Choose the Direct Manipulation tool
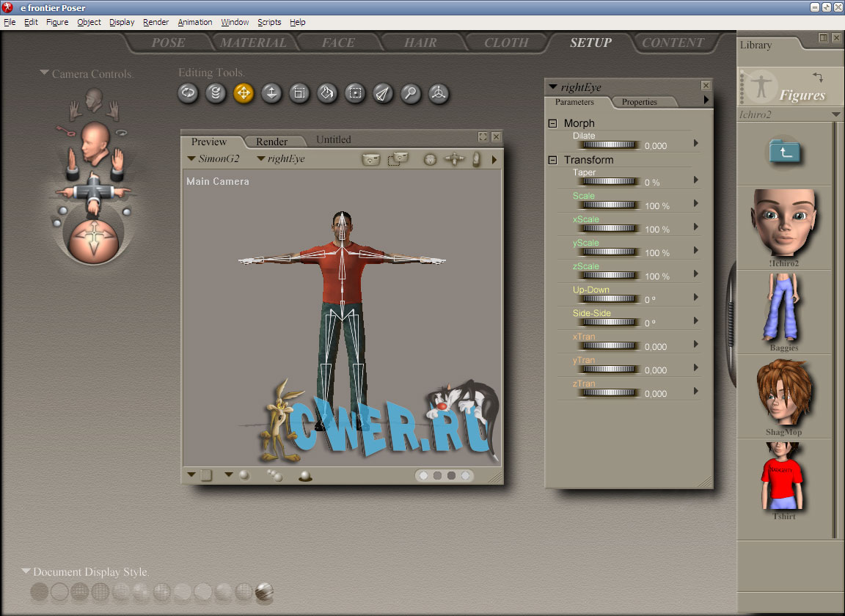 coord(438,93)
